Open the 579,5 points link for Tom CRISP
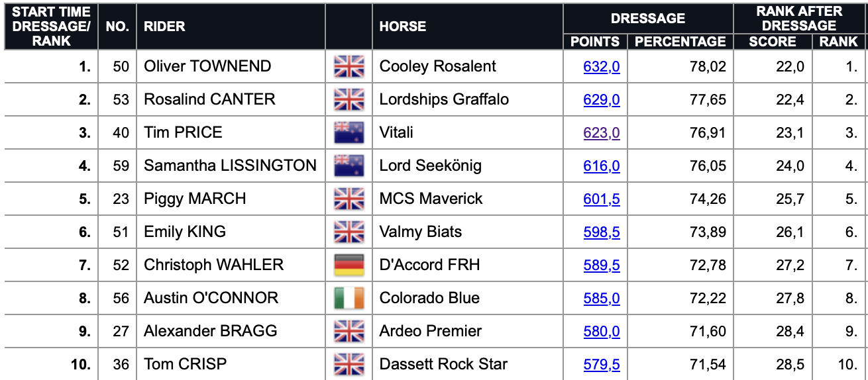Viewport: 868px width, 380px height. pos(602,364)
